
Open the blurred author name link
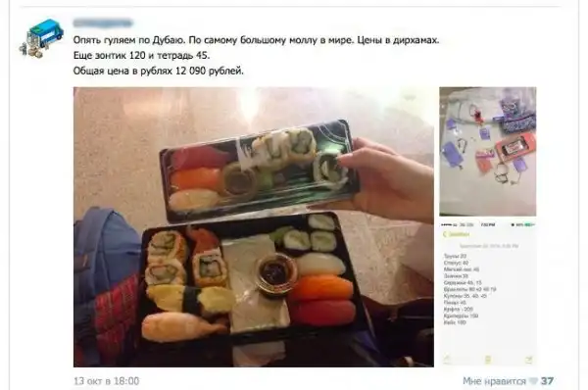103,23
